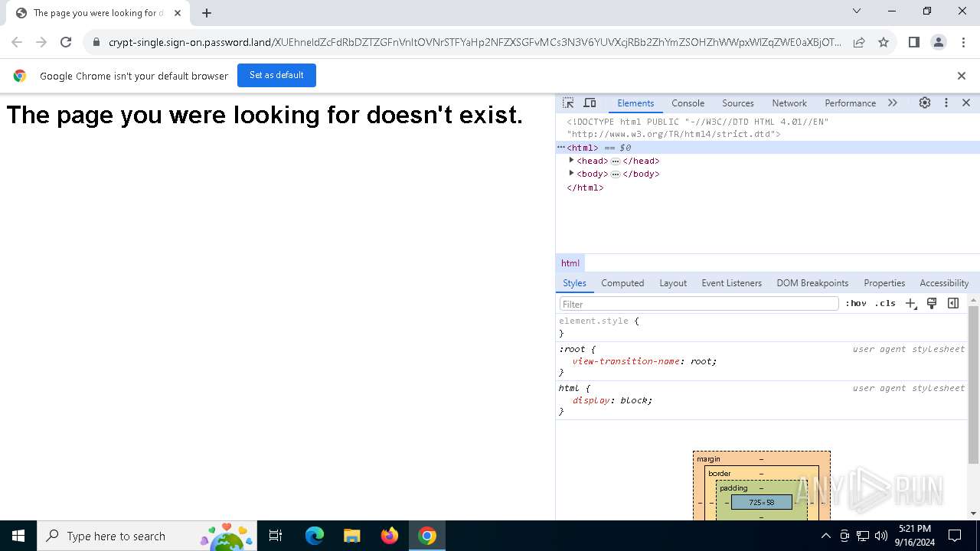Image resolution: width=980 pixels, height=551 pixels.
Task: Go forward in browser history
Action: [41, 42]
